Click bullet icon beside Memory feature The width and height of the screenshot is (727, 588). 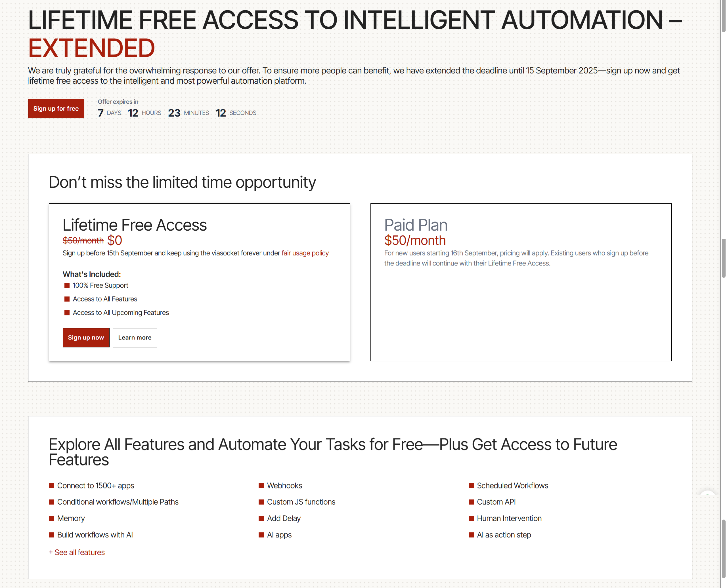(51, 518)
